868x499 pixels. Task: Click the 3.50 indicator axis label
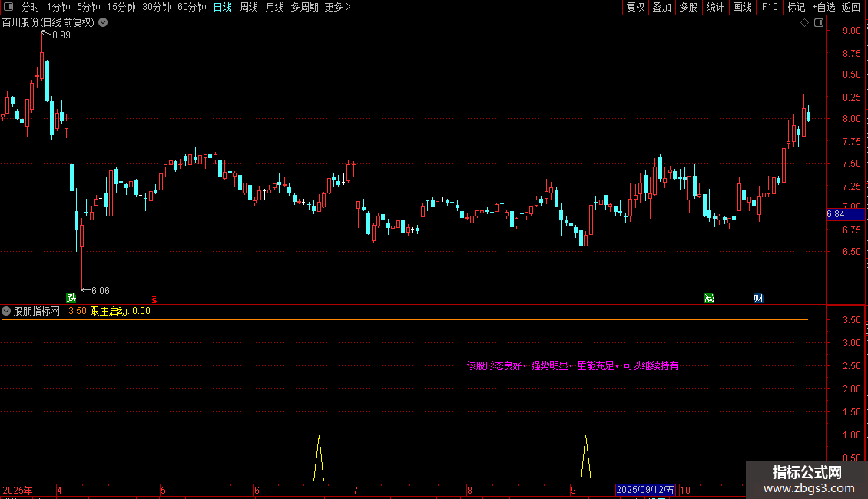pos(852,320)
